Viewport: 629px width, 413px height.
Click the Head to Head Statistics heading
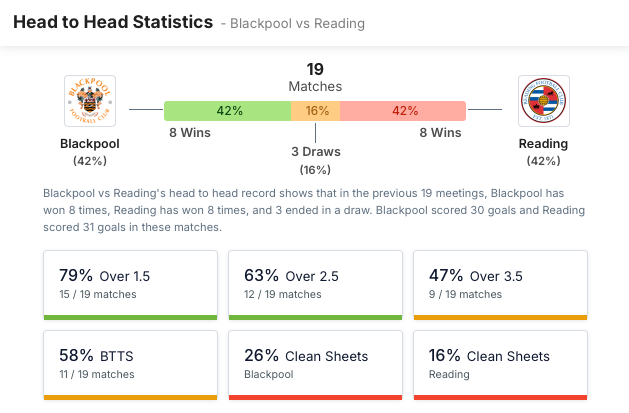[x=112, y=22]
